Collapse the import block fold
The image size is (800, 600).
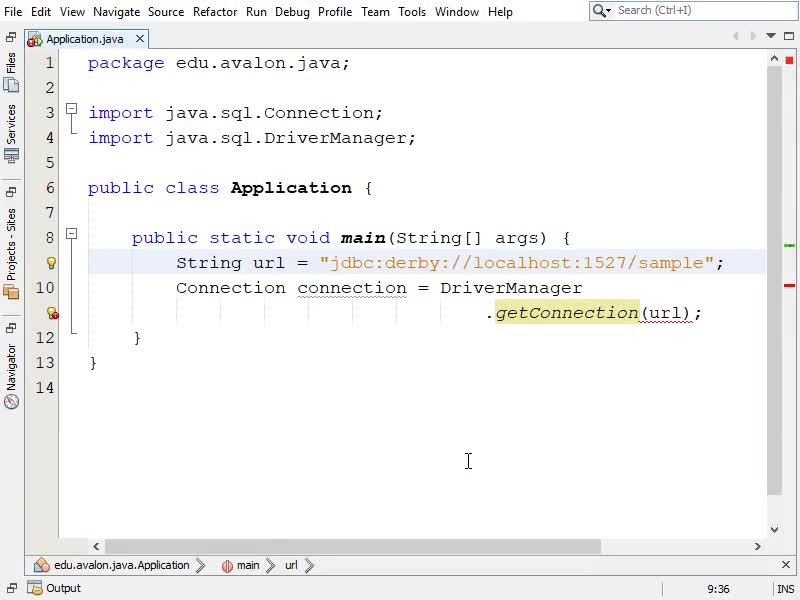click(71, 108)
